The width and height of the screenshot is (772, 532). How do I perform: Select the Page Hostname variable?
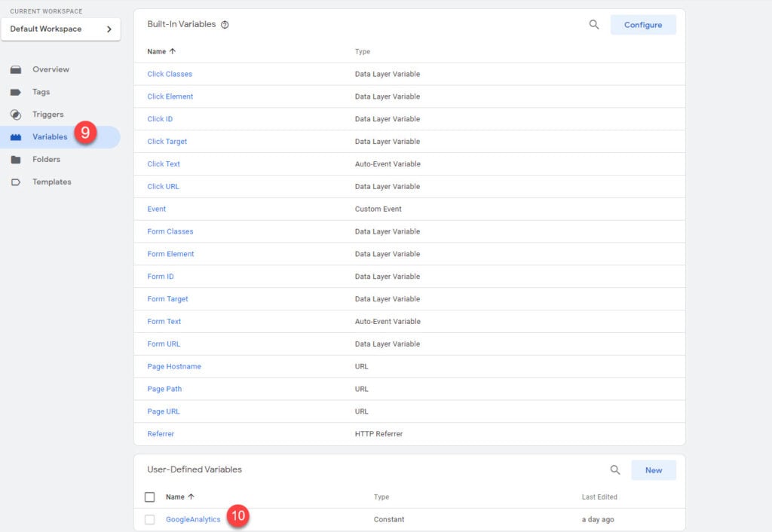click(174, 366)
